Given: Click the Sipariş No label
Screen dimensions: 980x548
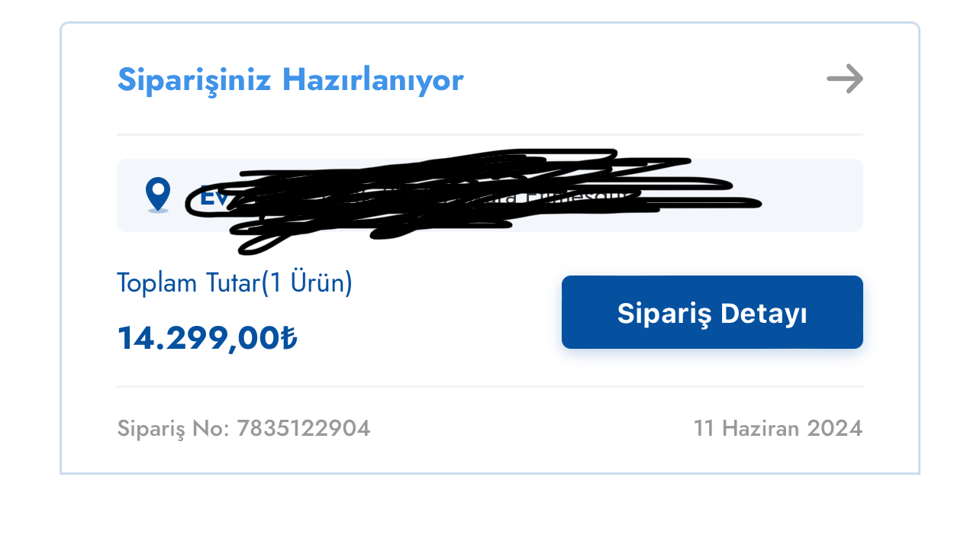Looking at the screenshot, I should [x=174, y=428].
